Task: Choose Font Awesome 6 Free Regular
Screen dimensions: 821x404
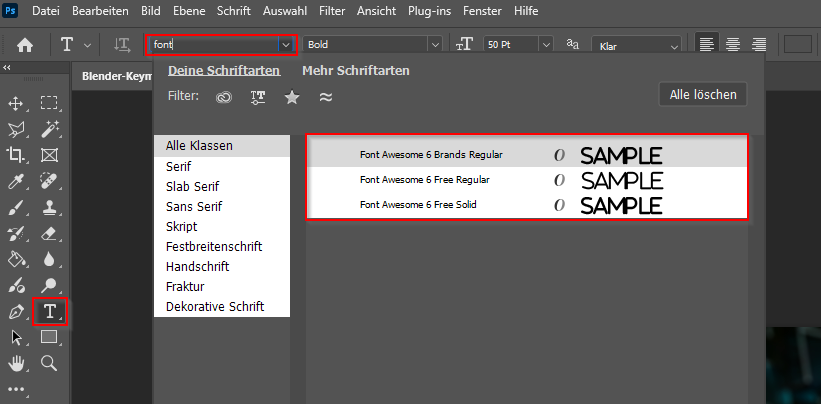Action: (527, 180)
